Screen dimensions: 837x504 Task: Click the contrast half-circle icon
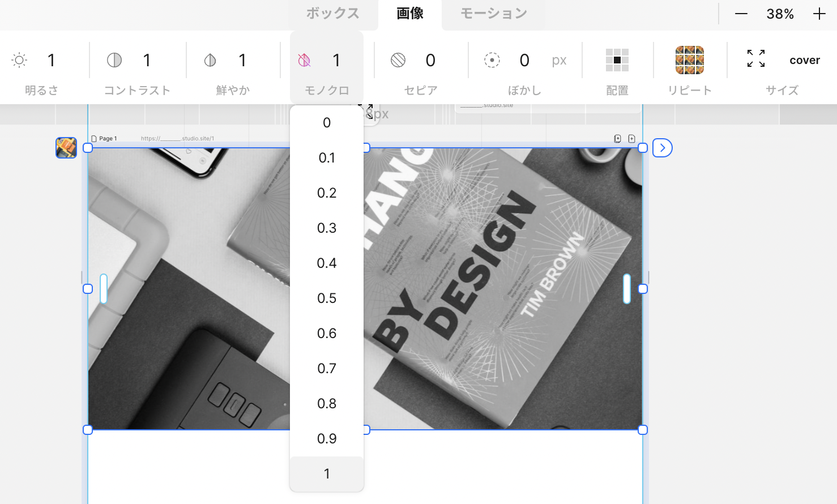pyautogui.click(x=114, y=60)
